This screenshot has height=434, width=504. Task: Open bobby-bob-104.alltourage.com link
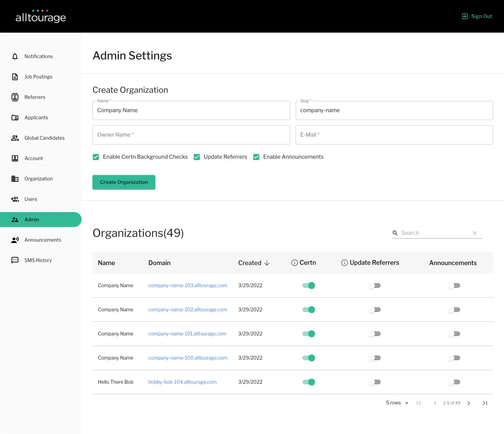[183, 382]
